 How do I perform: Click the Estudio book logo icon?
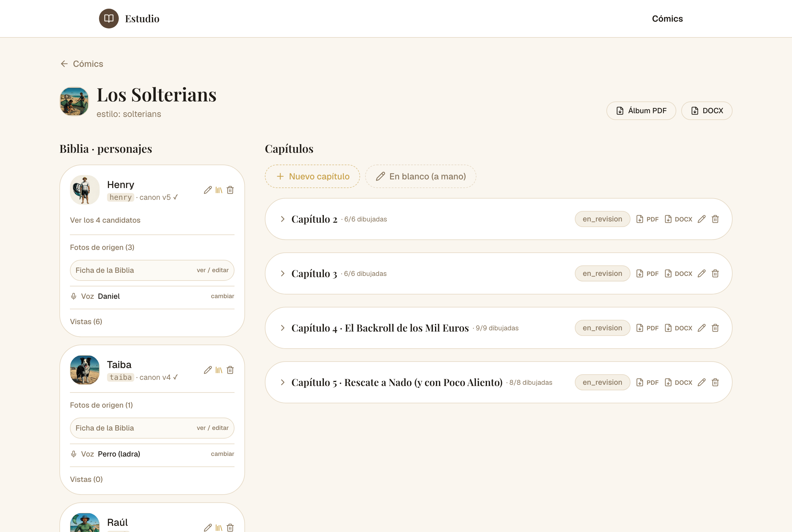(x=109, y=19)
